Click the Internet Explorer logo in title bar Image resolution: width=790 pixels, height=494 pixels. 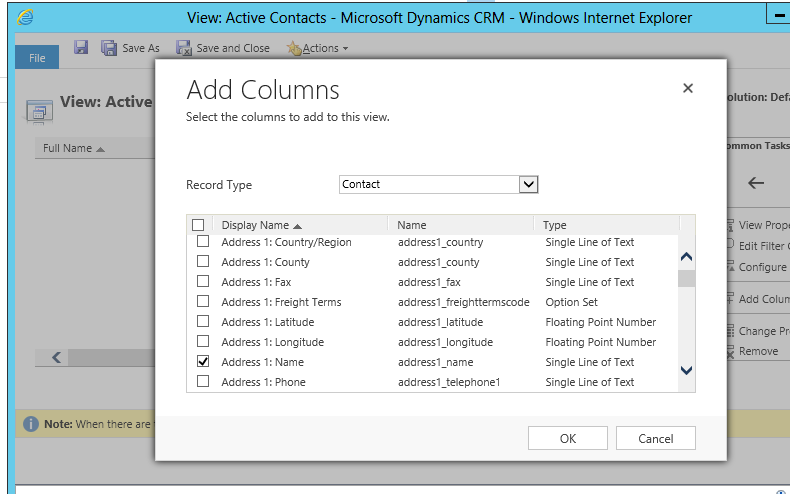[26, 18]
